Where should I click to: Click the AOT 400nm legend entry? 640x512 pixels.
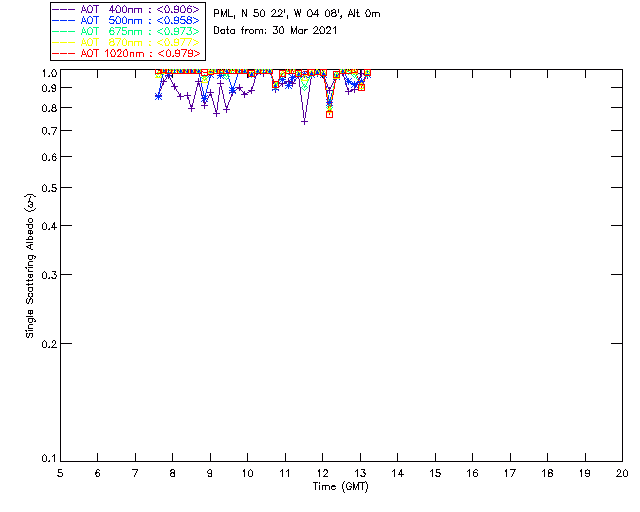(127, 9)
